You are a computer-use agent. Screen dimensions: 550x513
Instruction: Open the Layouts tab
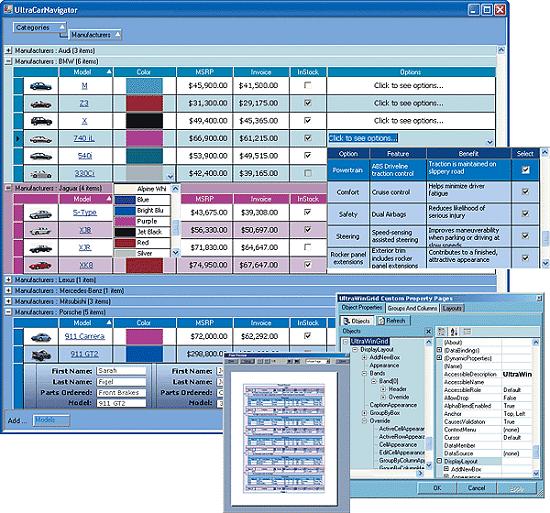tap(452, 308)
